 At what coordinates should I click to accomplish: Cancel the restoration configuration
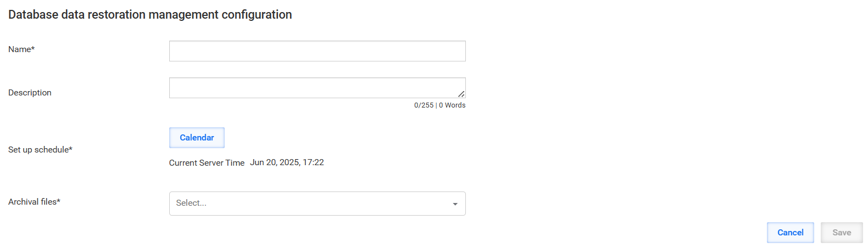(x=790, y=233)
